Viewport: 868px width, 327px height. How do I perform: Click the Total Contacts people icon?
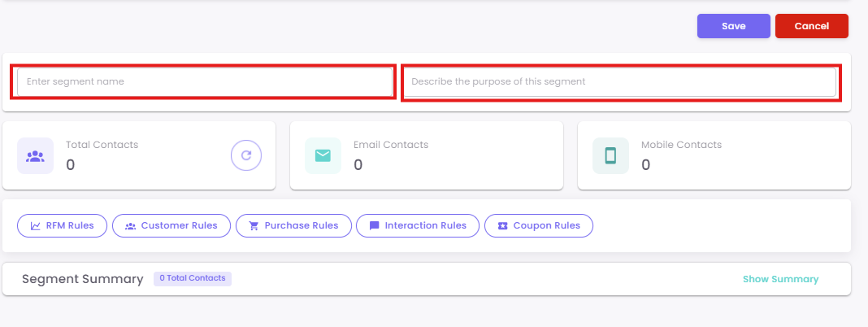35,155
